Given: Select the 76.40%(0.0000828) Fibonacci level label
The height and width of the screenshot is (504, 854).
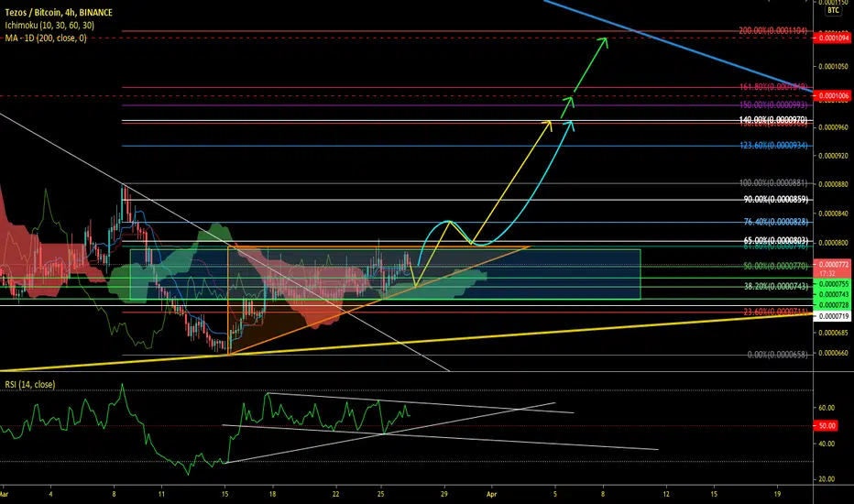Looking at the screenshot, I should [775, 223].
